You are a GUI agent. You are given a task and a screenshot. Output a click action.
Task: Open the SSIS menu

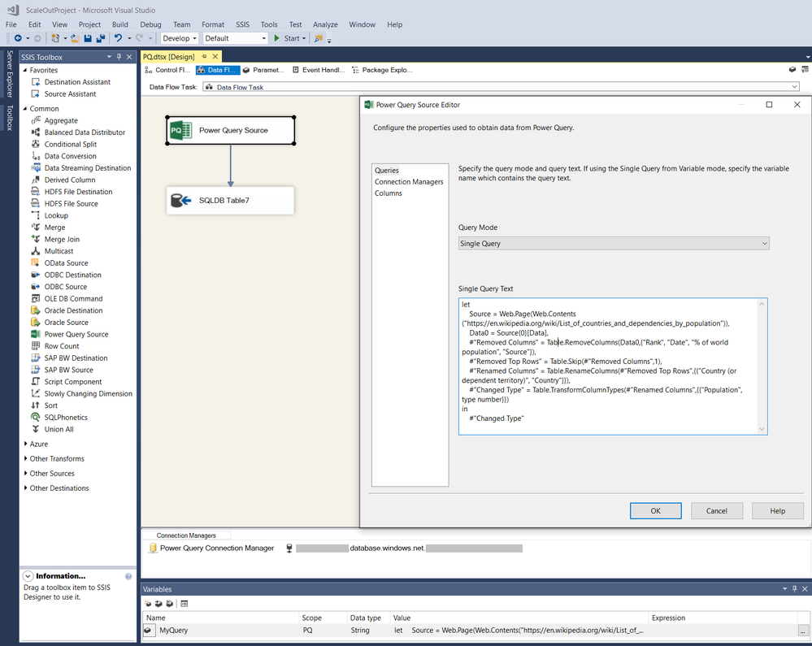[242, 24]
